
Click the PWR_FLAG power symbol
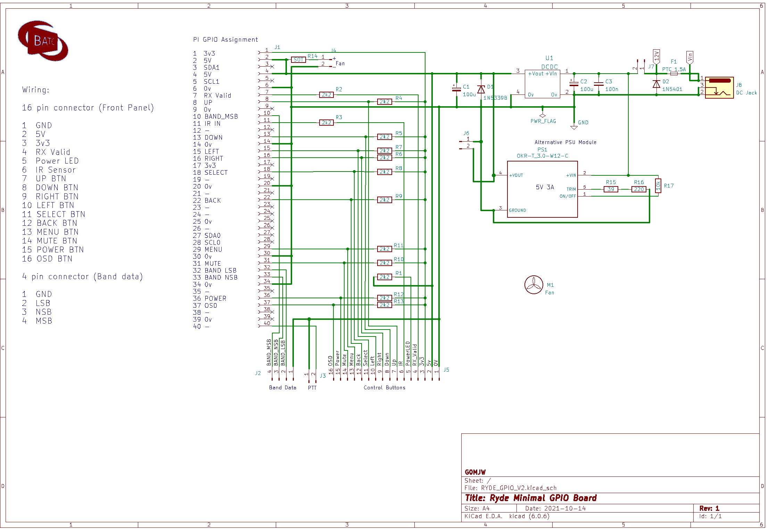tap(543, 116)
